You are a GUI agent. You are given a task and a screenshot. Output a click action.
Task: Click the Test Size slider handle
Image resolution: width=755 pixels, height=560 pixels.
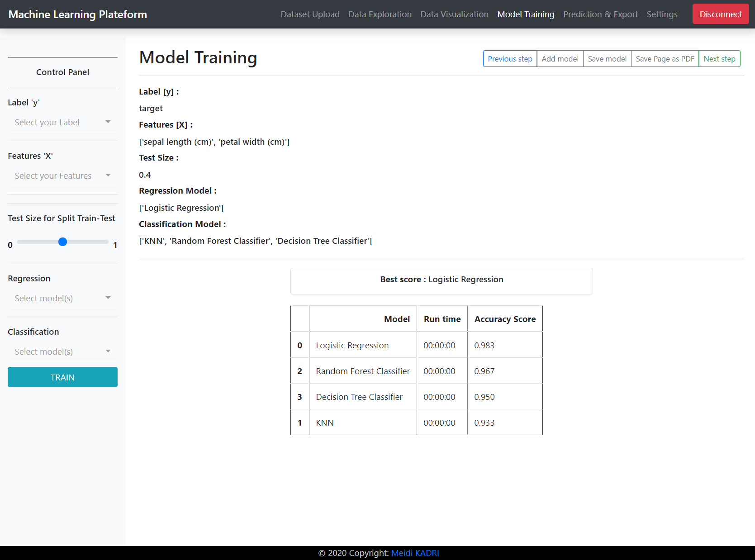point(62,242)
